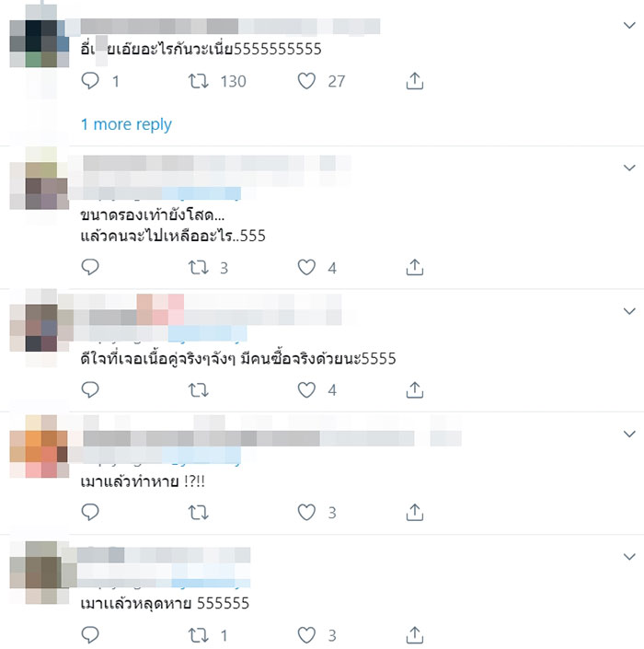The image size is (644, 649).
Task: Retweet the tweet with 3 retweets
Action: [198, 267]
